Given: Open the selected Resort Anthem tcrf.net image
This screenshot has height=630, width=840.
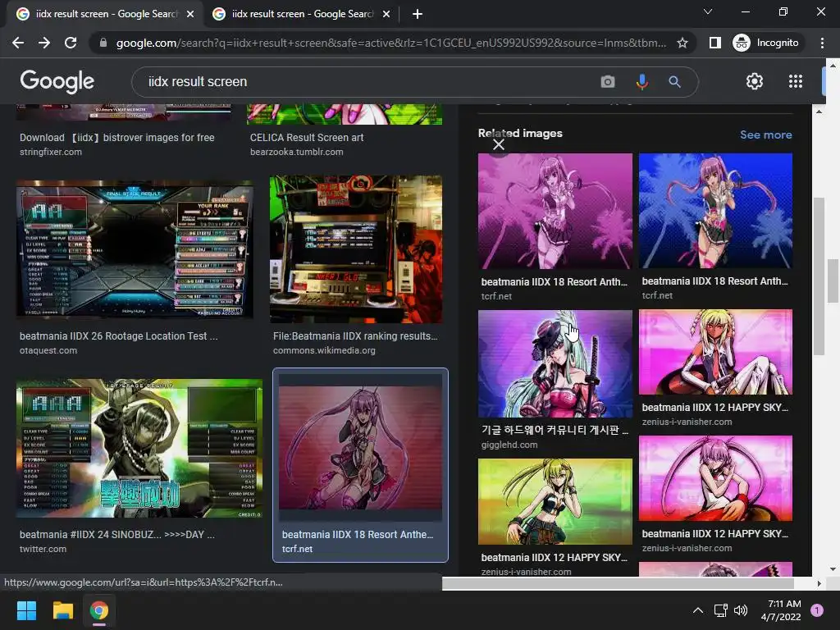Looking at the screenshot, I should (360, 448).
